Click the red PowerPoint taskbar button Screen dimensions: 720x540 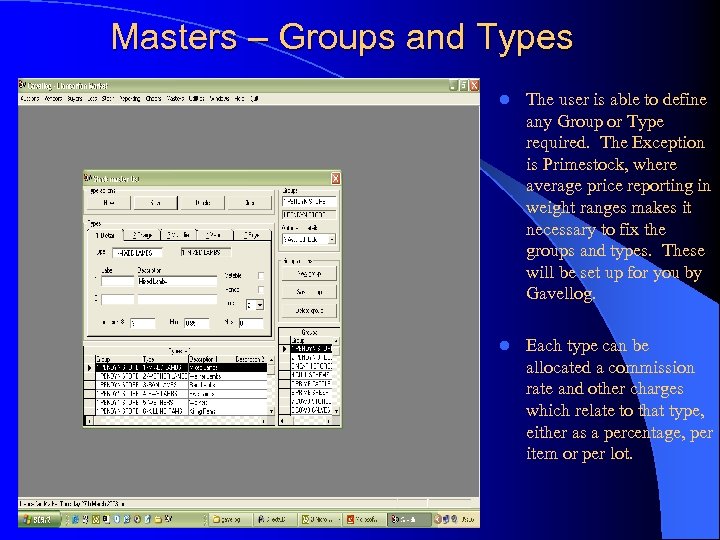pos(365,519)
